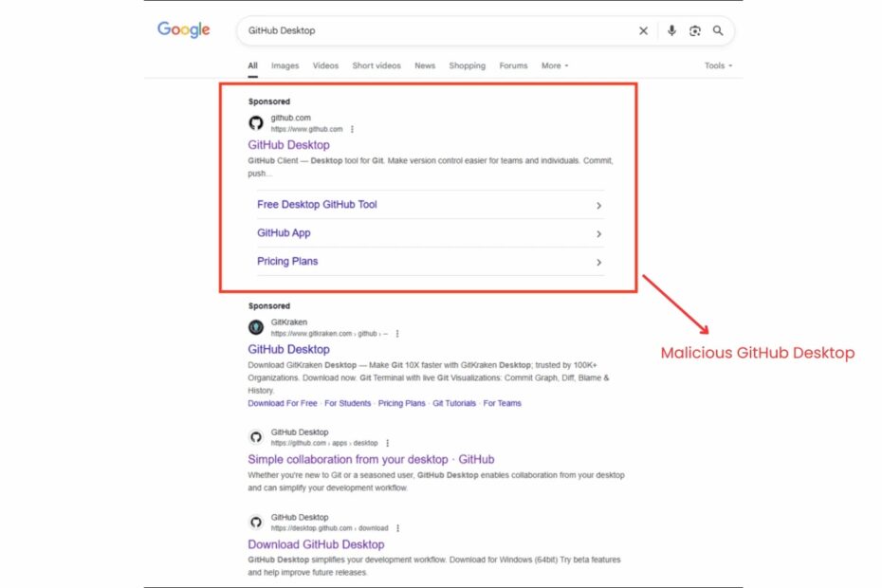Open the Tools dropdown
This screenshot has width=882, height=588.
click(x=718, y=65)
